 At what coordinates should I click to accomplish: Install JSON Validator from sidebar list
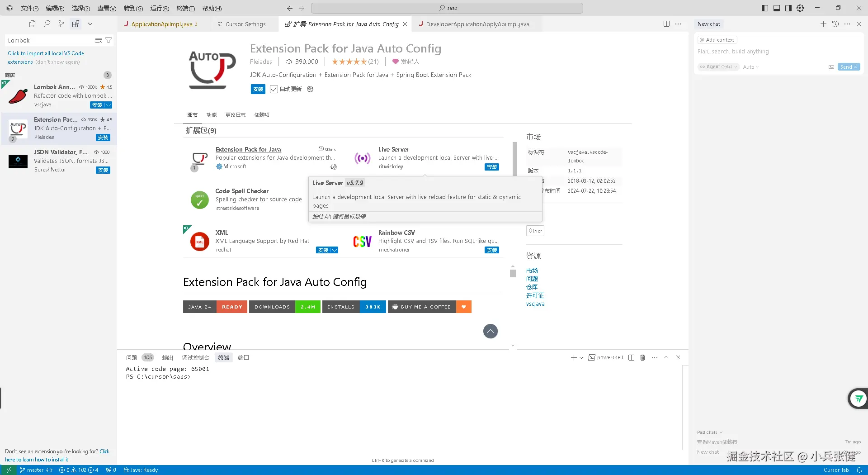(x=103, y=170)
